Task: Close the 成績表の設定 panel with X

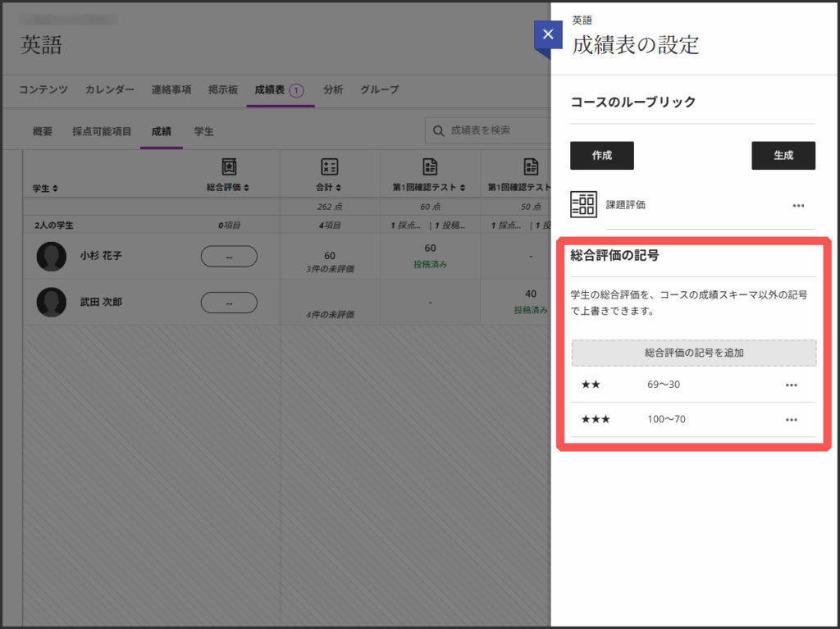Action: (x=548, y=35)
